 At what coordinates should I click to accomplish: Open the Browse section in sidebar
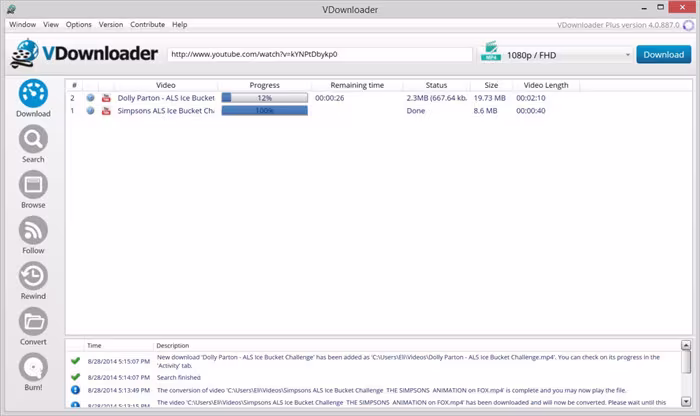point(33,190)
